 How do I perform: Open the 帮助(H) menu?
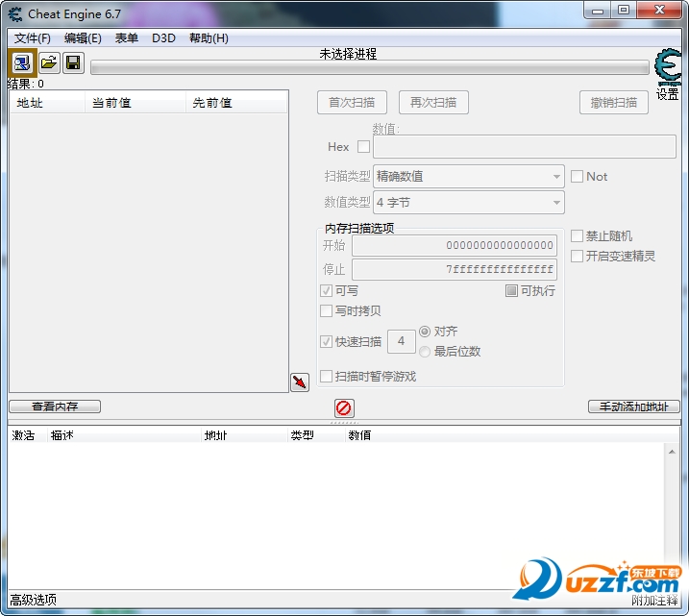pyautogui.click(x=209, y=38)
